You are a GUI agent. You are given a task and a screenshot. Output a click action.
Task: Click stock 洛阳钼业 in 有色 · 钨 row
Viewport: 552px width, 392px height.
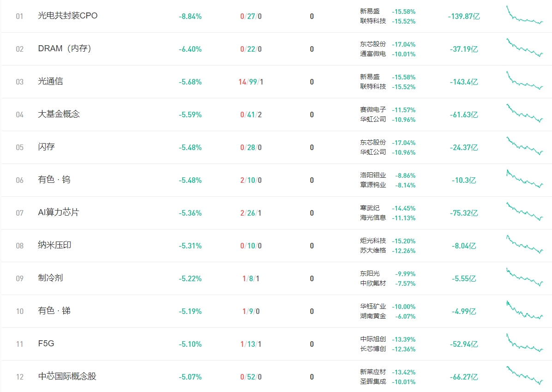373,175
